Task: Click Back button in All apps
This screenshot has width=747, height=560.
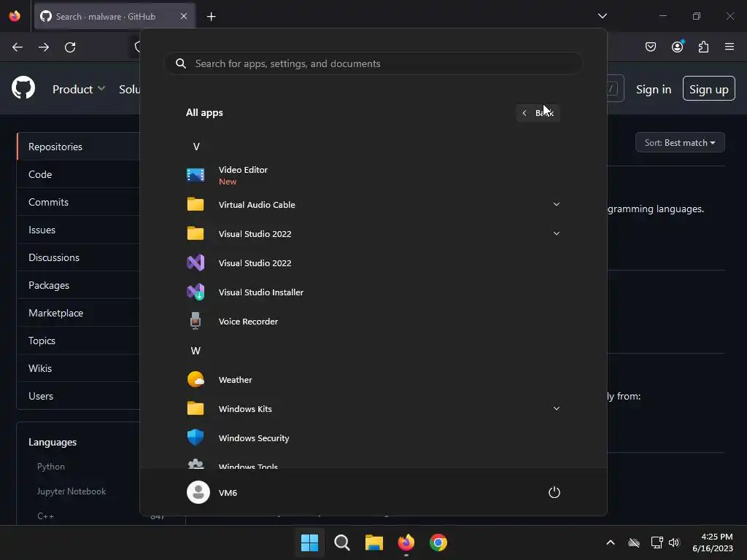Action: (538, 113)
